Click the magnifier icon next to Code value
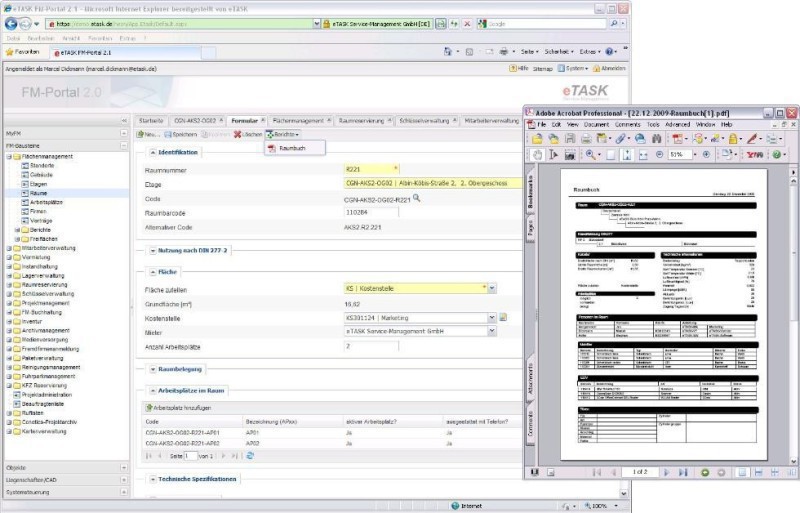The height and width of the screenshot is (513, 800). click(416, 198)
